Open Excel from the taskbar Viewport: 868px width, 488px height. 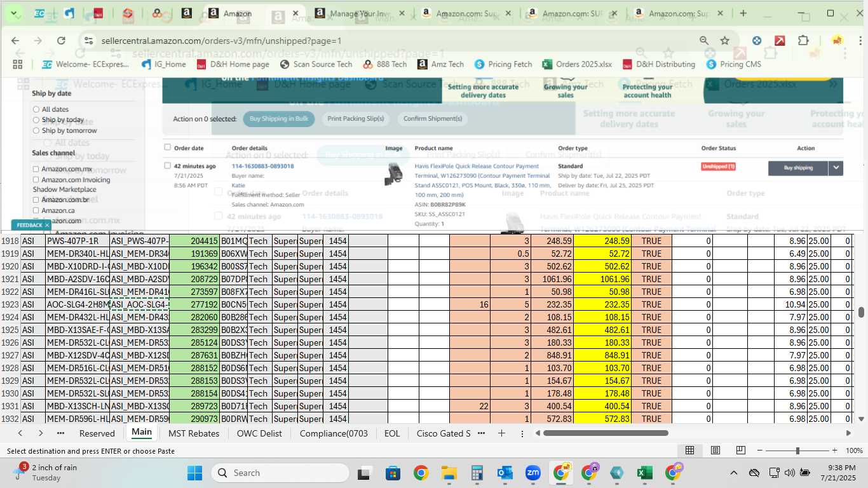(x=645, y=473)
